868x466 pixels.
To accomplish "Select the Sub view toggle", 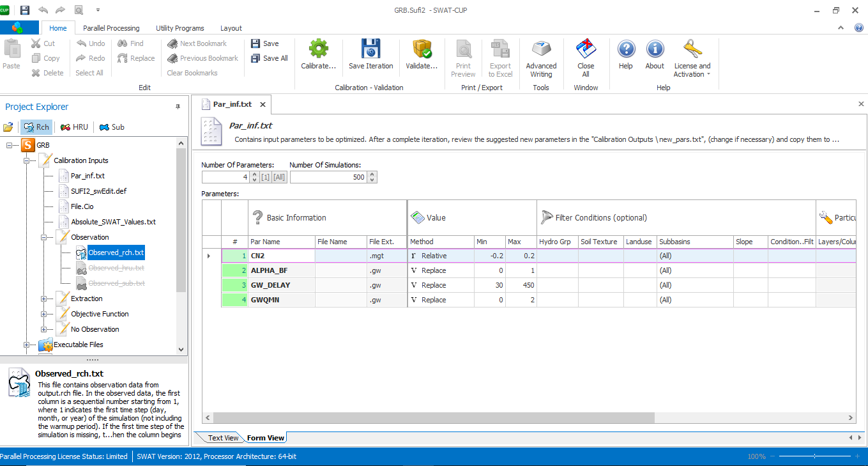I will click(x=112, y=127).
